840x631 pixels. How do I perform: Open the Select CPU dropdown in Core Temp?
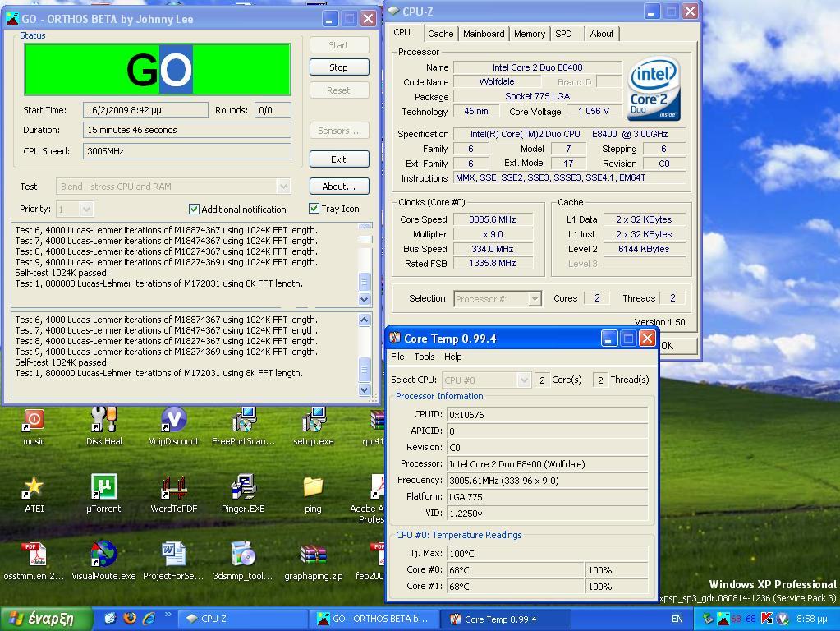click(x=523, y=380)
